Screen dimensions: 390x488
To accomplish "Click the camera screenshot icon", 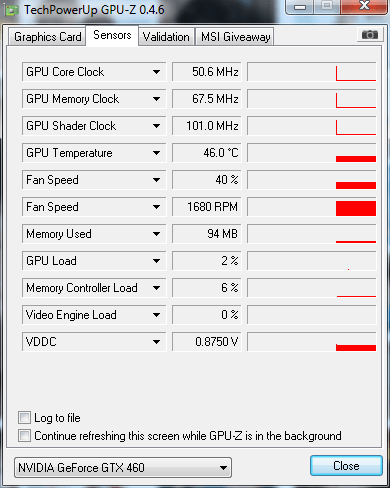I will (369, 35).
